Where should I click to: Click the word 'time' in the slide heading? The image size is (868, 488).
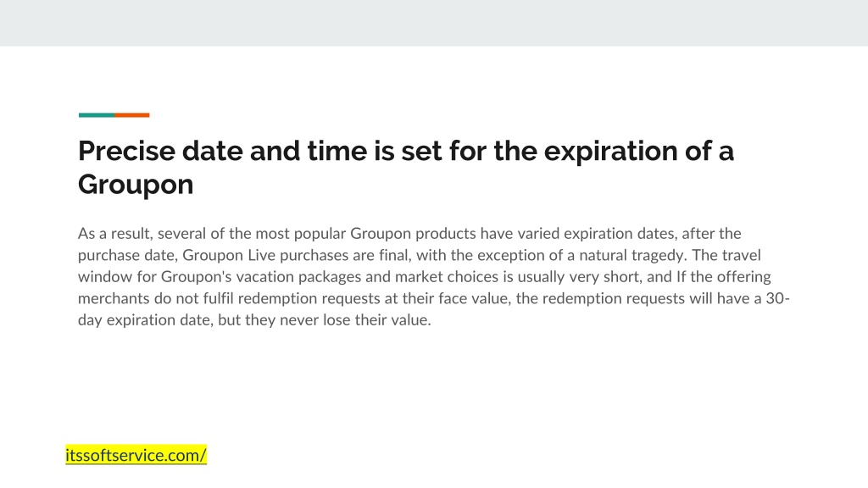(337, 151)
